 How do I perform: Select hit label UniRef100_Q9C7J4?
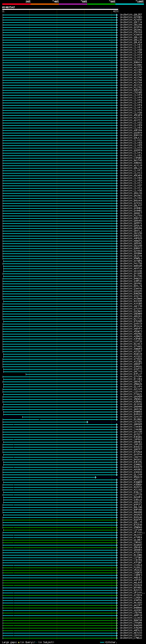pos(131,22)
